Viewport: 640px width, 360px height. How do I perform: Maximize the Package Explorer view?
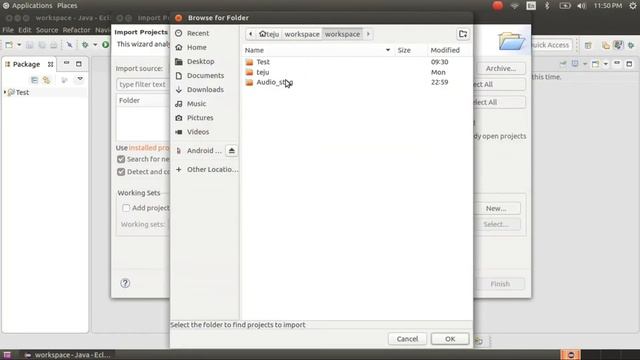(79, 64)
